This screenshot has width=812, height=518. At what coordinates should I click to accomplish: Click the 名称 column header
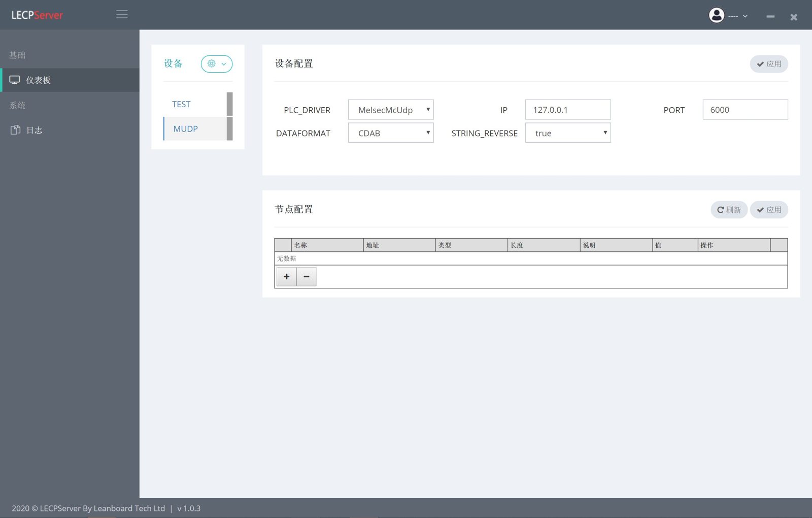click(327, 245)
